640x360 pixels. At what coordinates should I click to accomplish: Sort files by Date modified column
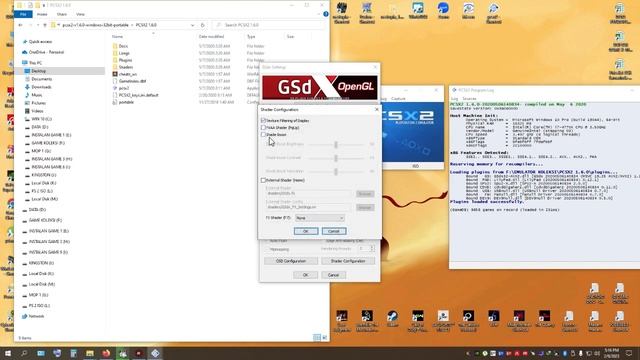[211, 37]
